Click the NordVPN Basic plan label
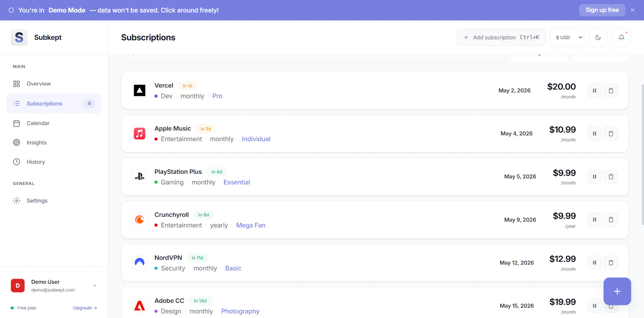The image size is (644, 318). point(233,268)
